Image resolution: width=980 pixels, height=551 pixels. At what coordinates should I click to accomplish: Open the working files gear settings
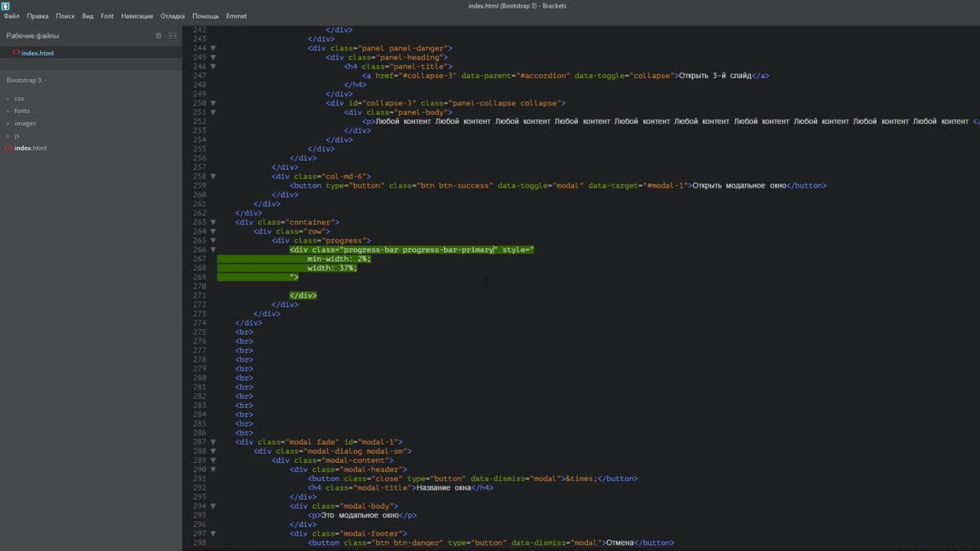(x=158, y=36)
